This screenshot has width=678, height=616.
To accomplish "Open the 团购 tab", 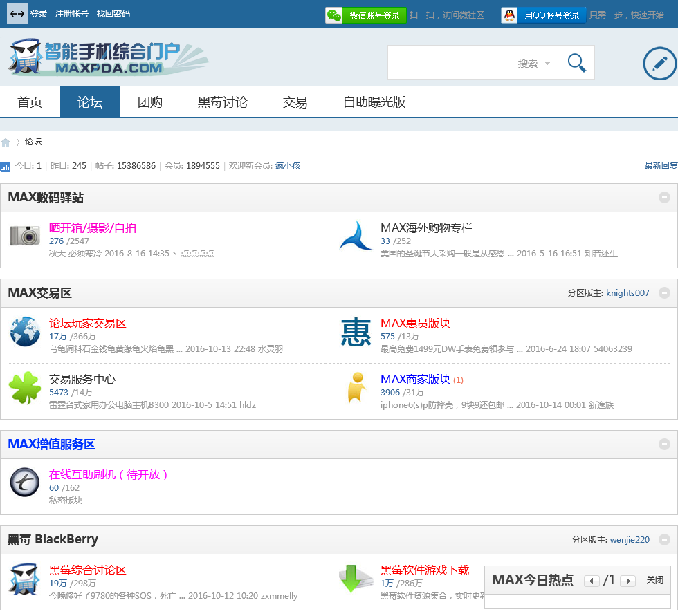I will [150, 102].
